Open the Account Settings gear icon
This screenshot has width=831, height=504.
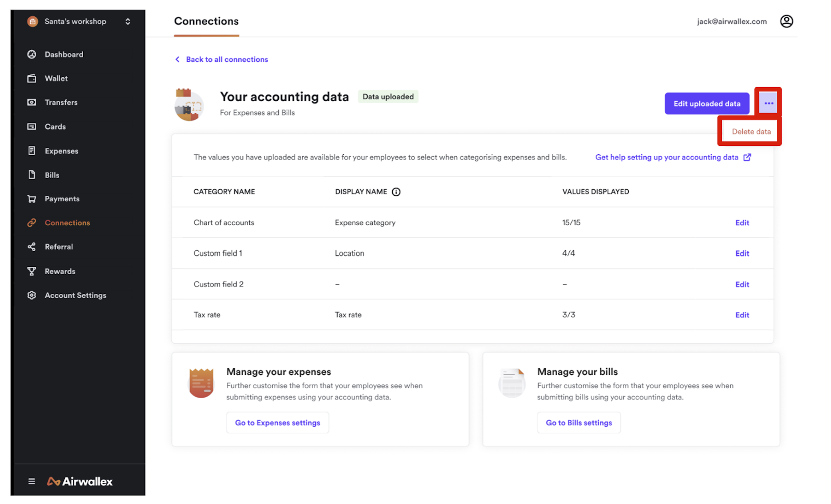pos(32,295)
